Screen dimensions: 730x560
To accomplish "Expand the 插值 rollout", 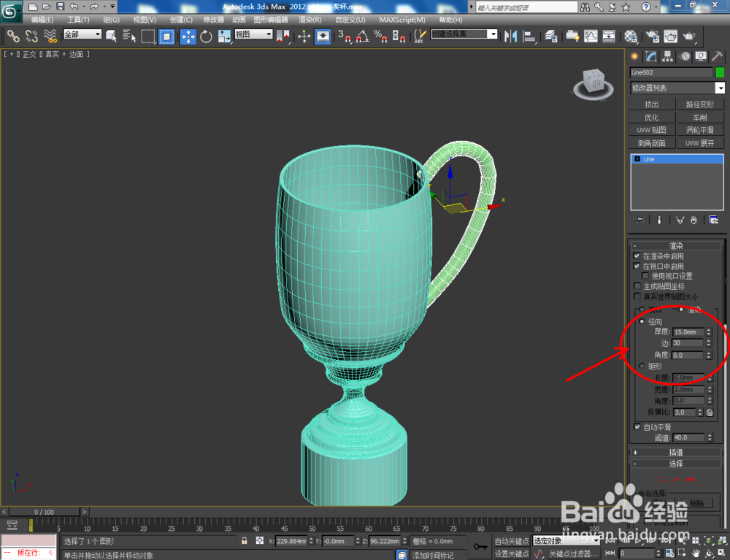I will 675,452.
